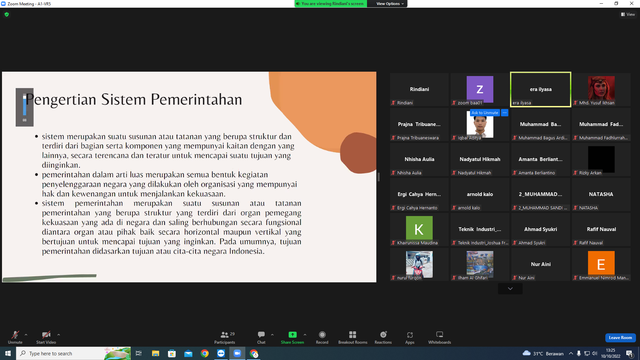Select the Rizky Arkan tile
640x360 pixels.
coord(601,160)
